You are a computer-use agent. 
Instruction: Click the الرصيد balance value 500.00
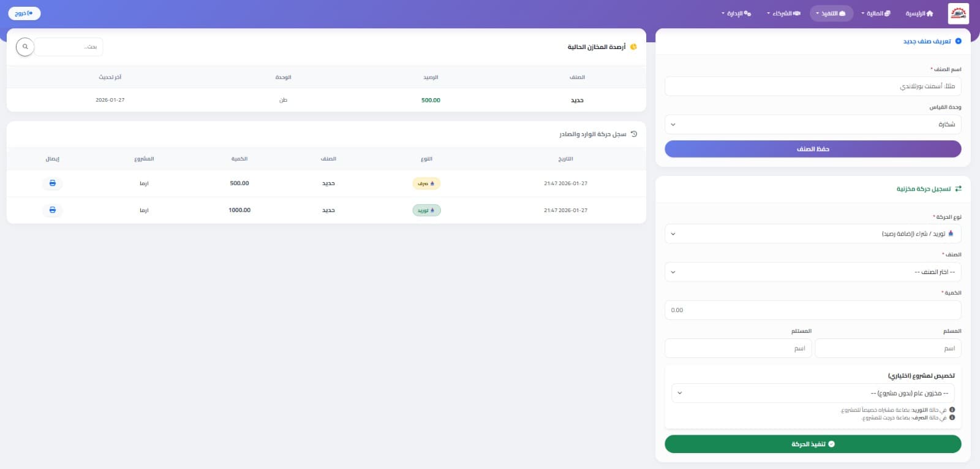tap(431, 100)
